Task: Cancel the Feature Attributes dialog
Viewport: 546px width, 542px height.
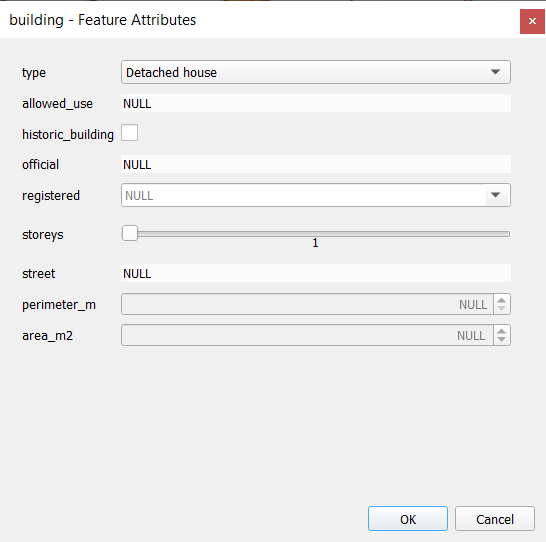Action: [x=495, y=519]
